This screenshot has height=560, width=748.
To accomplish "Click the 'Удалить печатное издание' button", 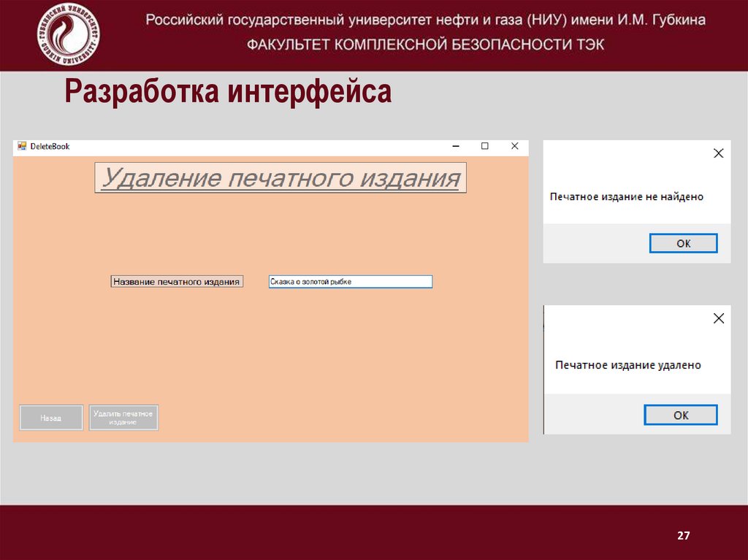I will pyautogui.click(x=123, y=418).
